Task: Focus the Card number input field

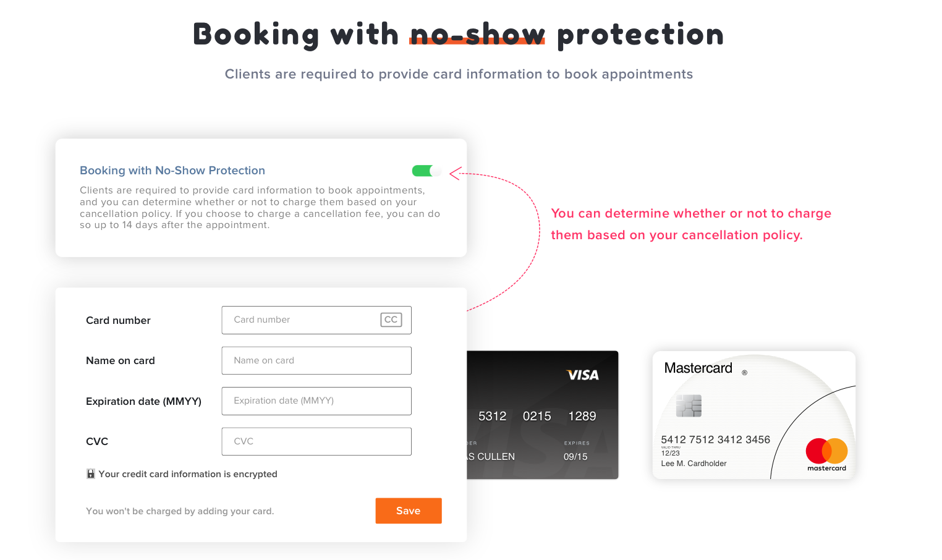Action: coord(316,320)
